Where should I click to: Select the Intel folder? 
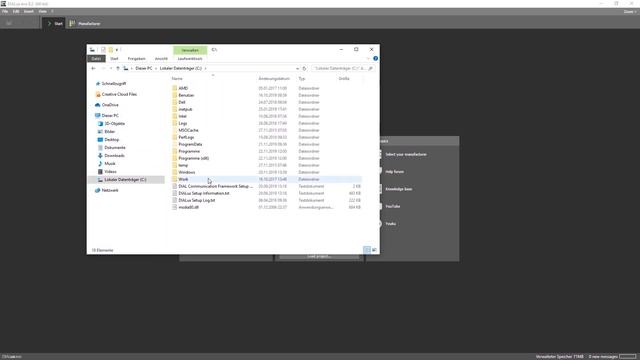tap(182, 116)
